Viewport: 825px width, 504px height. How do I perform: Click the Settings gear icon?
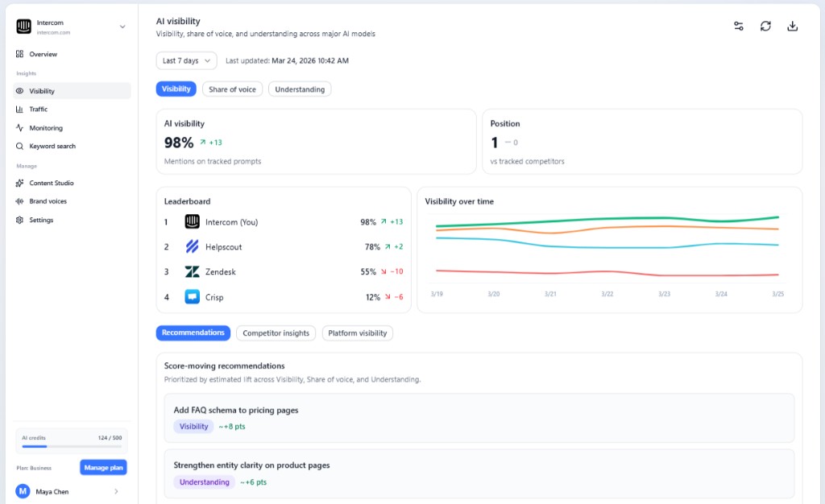[x=19, y=220]
